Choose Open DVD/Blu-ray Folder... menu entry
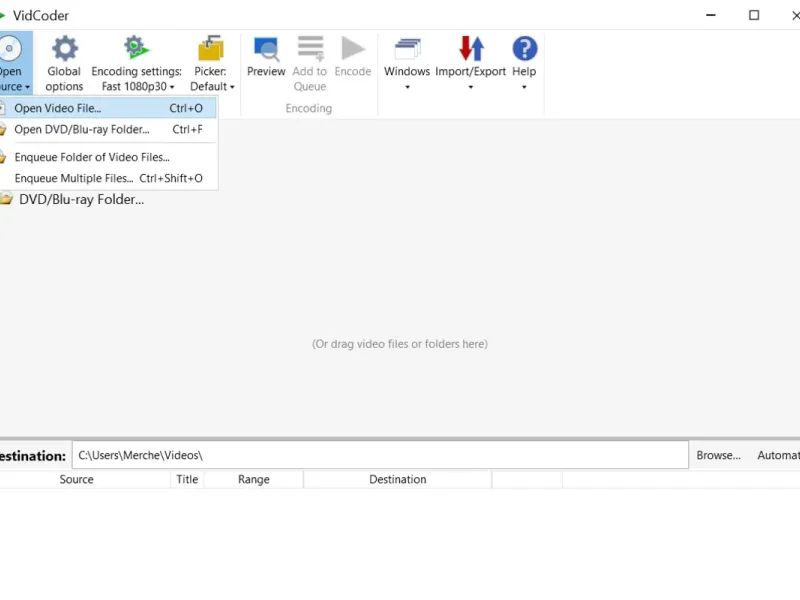The image size is (800, 600). tap(108, 130)
